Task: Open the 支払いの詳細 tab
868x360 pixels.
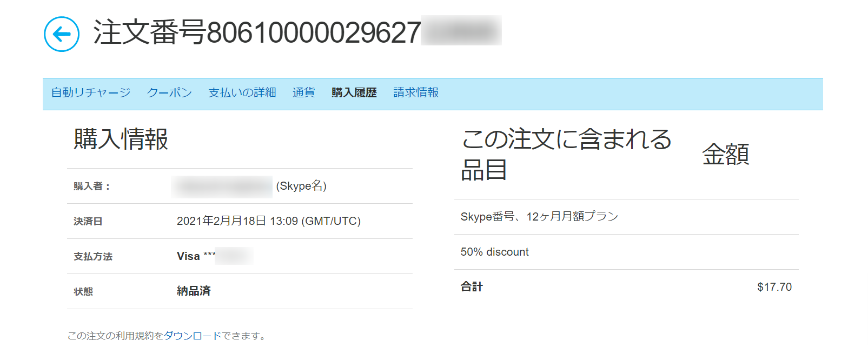Action: (x=242, y=92)
